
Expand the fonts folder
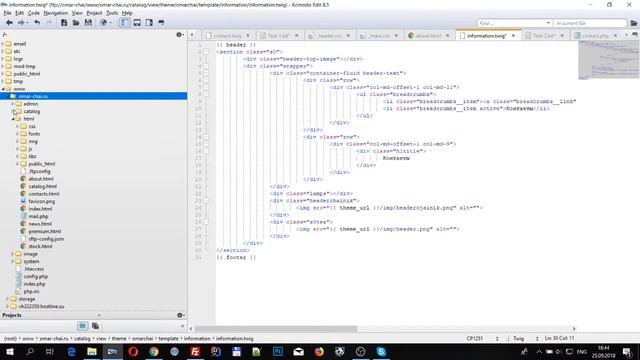18,133
